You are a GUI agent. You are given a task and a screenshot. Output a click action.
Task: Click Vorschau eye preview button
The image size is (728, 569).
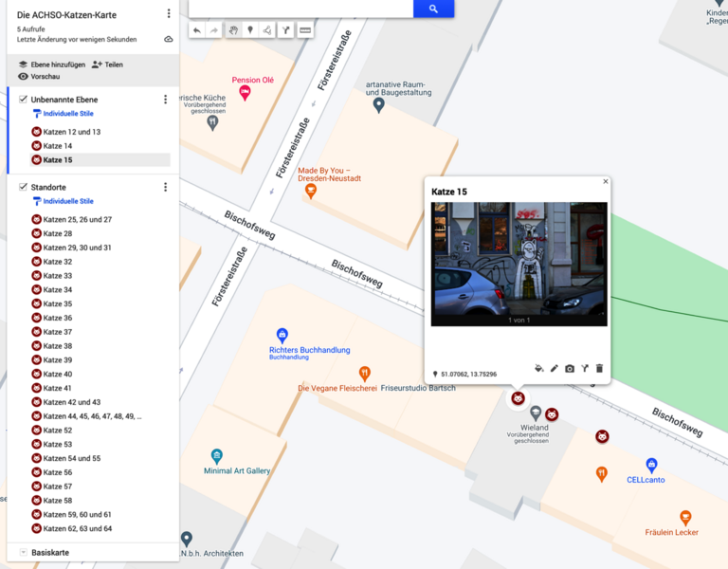(38, 77)
